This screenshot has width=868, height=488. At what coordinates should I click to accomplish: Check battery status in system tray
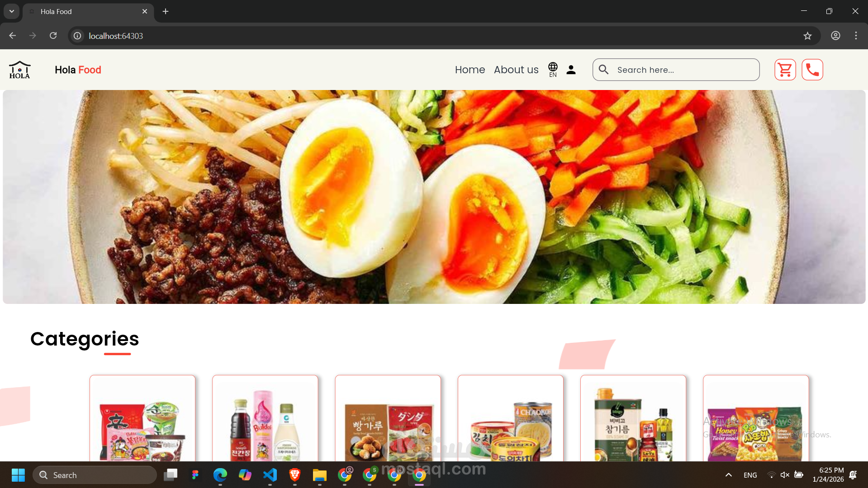pos(799,475)
